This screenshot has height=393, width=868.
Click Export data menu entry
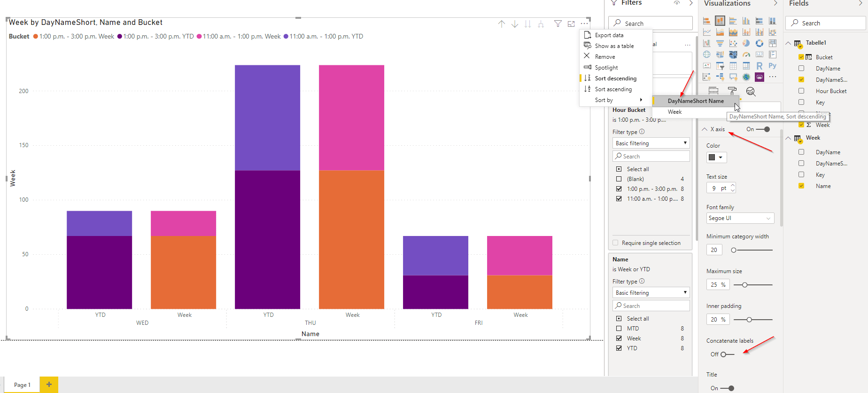[609, 35]
